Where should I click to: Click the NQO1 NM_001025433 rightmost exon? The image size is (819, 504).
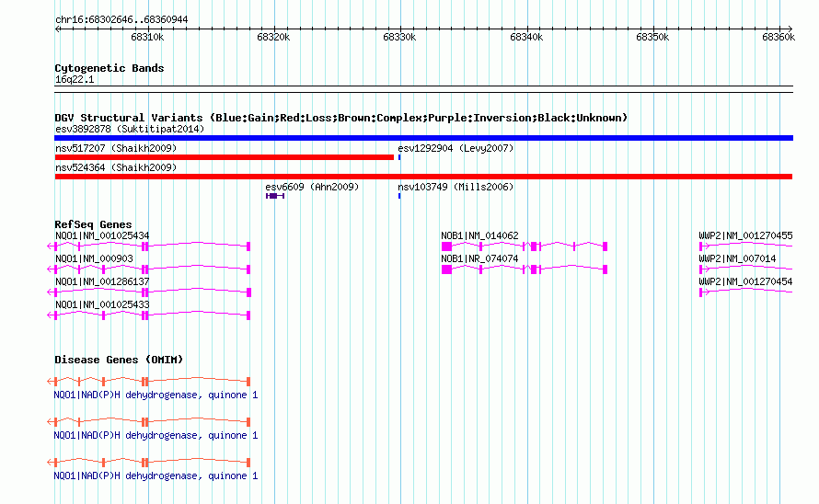pos(248,315)
